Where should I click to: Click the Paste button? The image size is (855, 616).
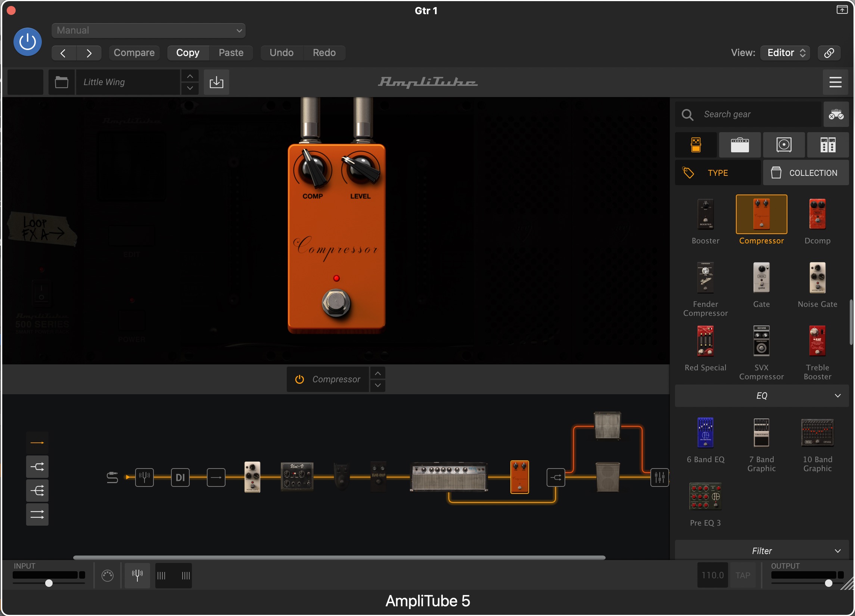231,53
